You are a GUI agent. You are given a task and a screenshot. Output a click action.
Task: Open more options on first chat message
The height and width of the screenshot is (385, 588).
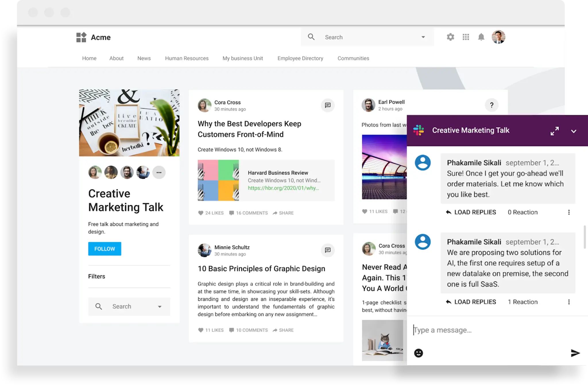[x=569, y=212]
